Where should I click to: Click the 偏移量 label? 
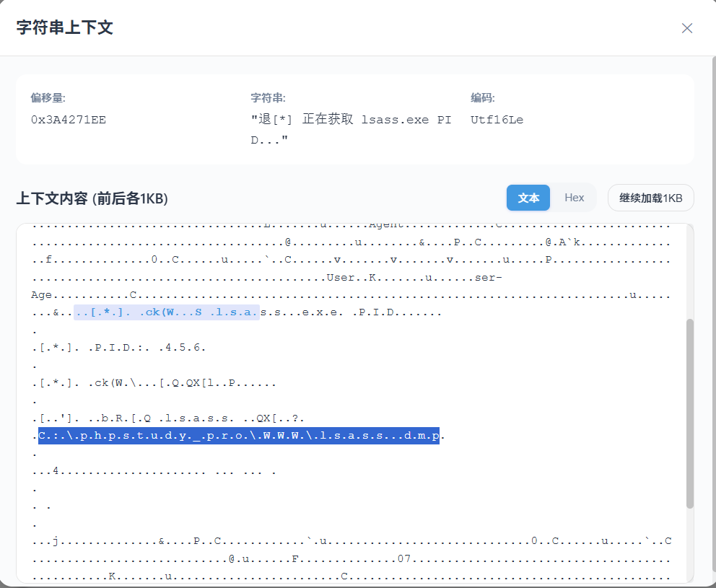coord(48,97)
